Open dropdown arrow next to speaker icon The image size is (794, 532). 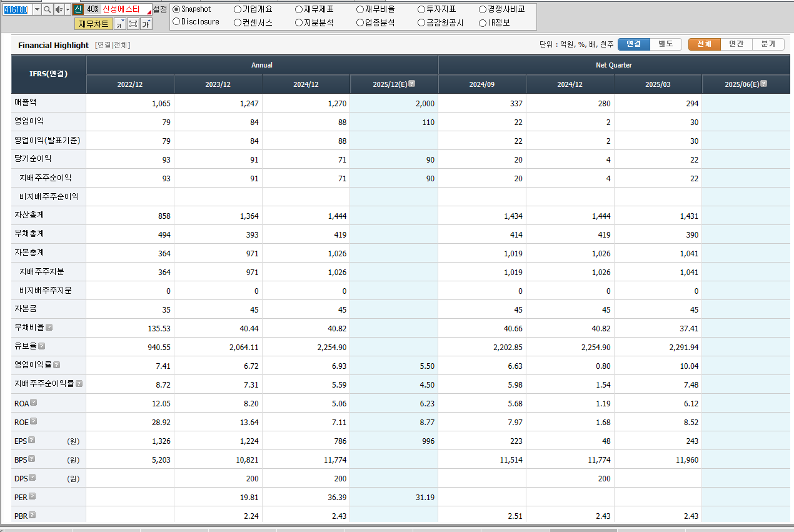[x=68, y=9]
